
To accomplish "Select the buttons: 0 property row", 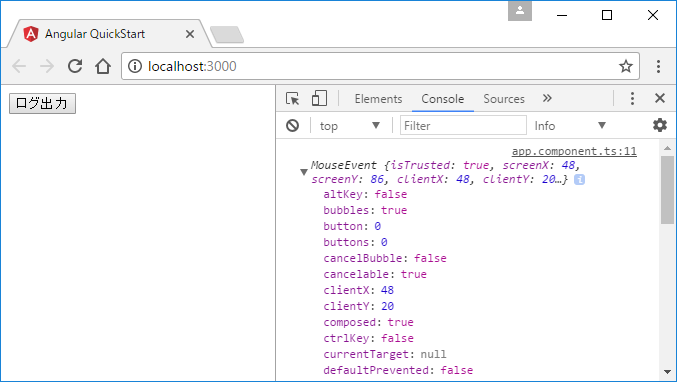I will (355, 242).
